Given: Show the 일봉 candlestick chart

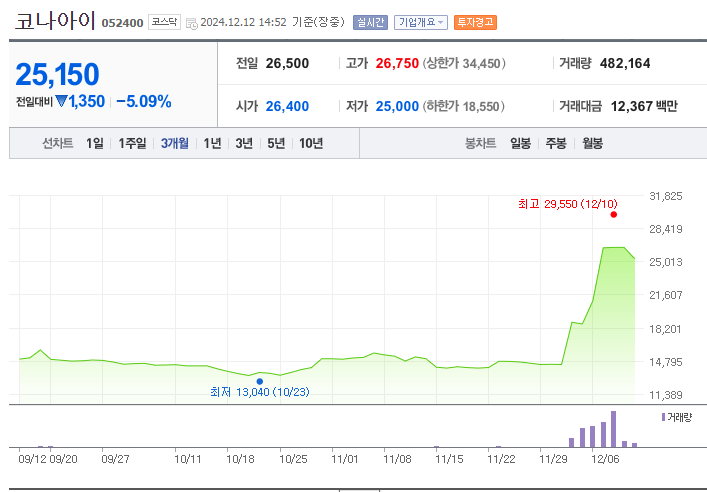Looking at the screenshot, I should coord(520,143).
